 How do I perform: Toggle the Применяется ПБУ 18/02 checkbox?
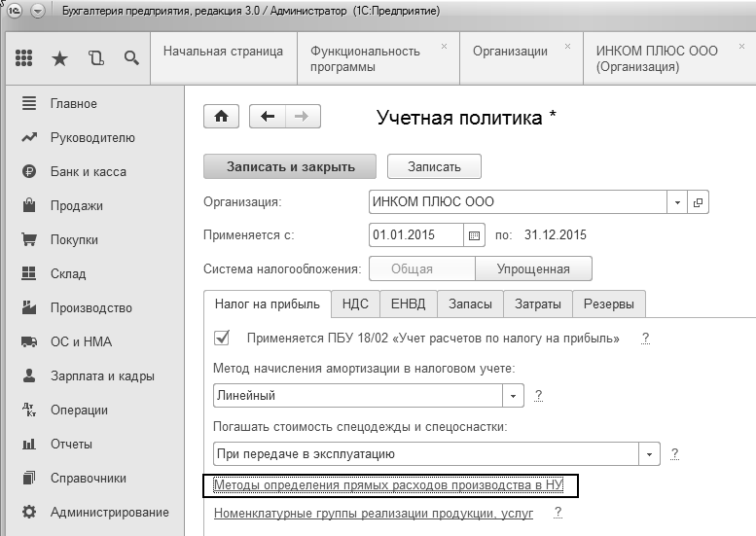tap(222, 338)
